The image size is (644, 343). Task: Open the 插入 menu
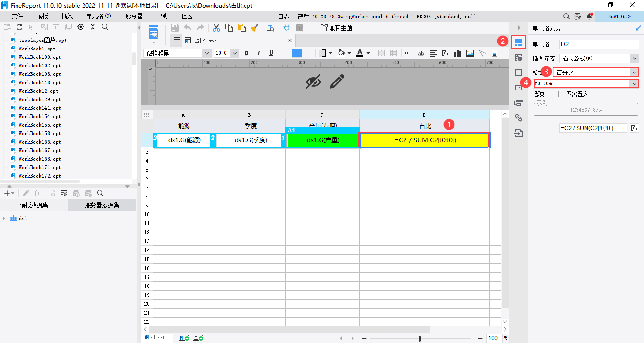coord(67,16)
